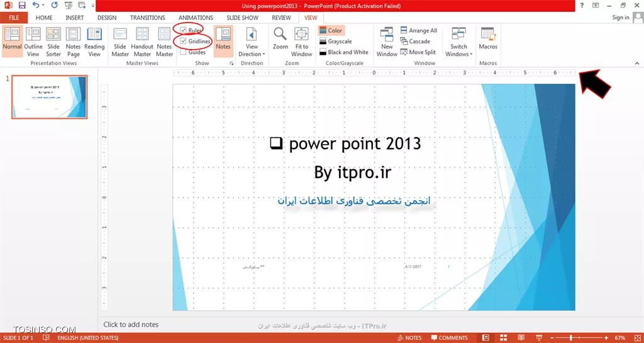The height and width of the screenshot is (343, 644).
Task: Click the 'By itpro.ir' subtitle text
Action: (352, 173)
